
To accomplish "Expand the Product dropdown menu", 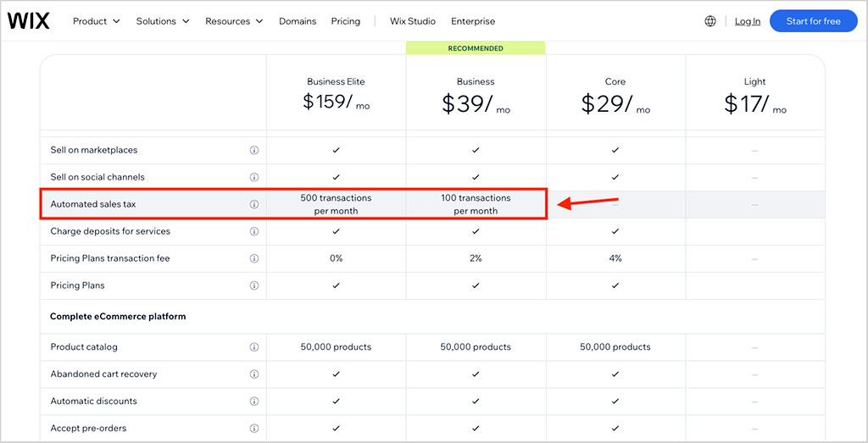I will pyautogui.click(x=97, y=21).
